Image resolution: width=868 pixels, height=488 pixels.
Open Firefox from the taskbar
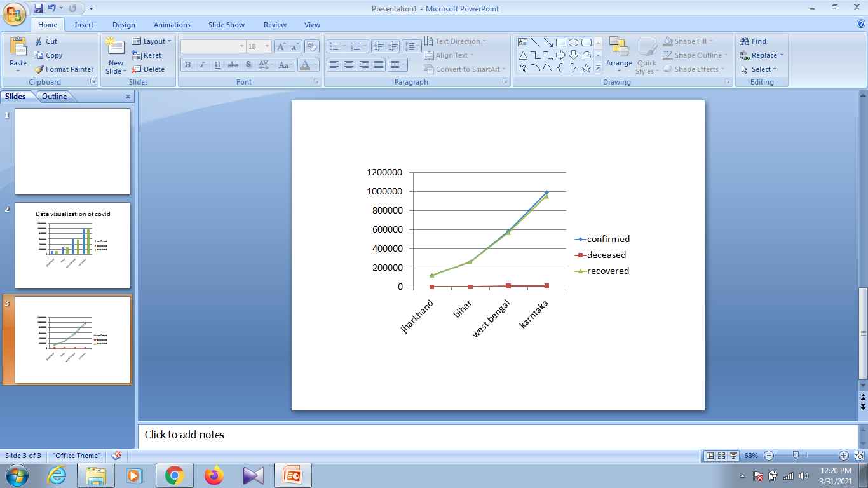coord(214,475)
